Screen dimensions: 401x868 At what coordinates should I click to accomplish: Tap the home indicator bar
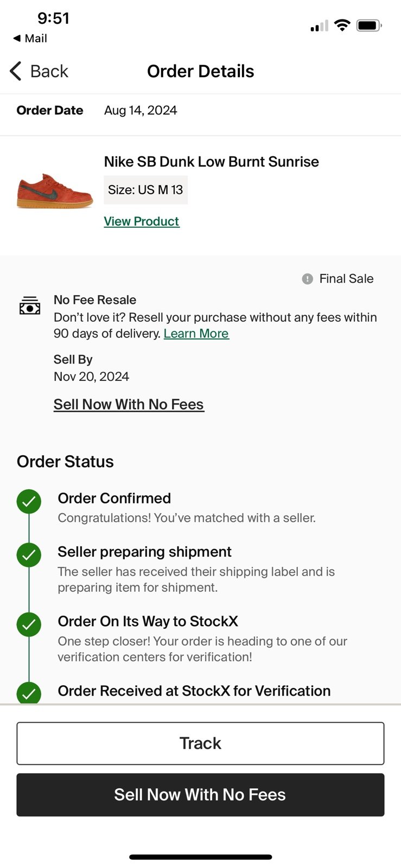[200, 857]
